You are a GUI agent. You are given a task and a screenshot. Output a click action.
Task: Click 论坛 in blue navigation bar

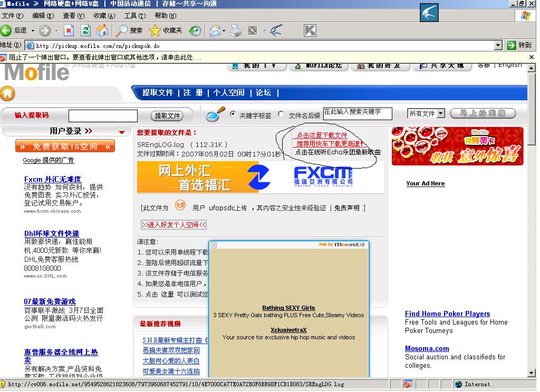263,93
